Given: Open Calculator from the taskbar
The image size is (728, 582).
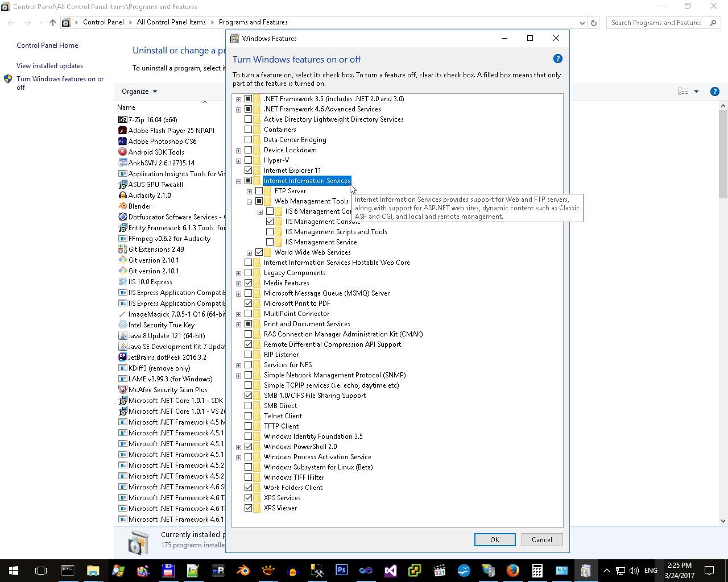Looking at the screenshot, I should (x=537, y=570).
